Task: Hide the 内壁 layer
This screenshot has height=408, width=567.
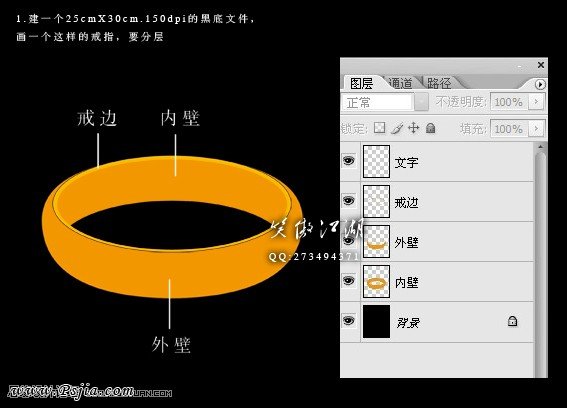Action: 349,281
